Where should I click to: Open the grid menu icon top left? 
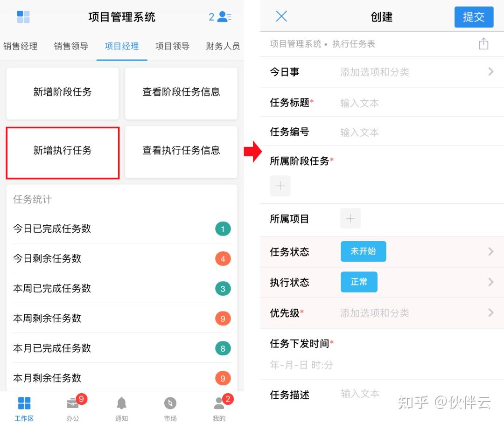pyautogui.click(x=23, y=17)
